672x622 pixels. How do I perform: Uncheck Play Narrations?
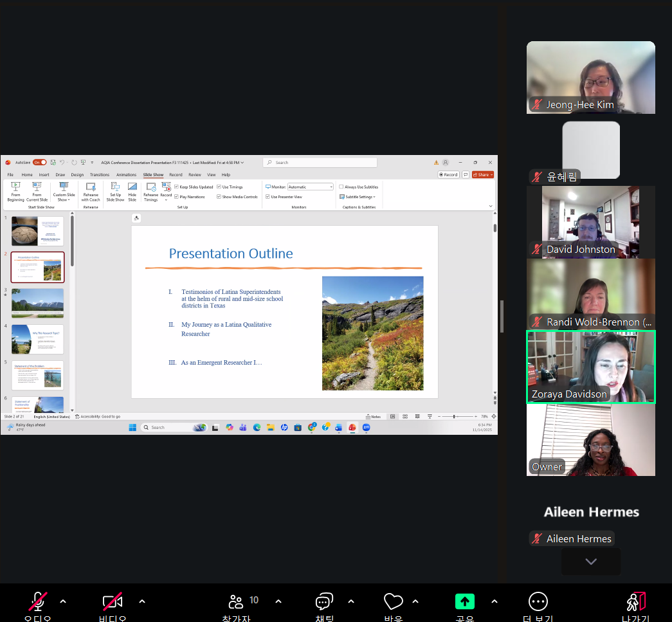tap(176, 197)
